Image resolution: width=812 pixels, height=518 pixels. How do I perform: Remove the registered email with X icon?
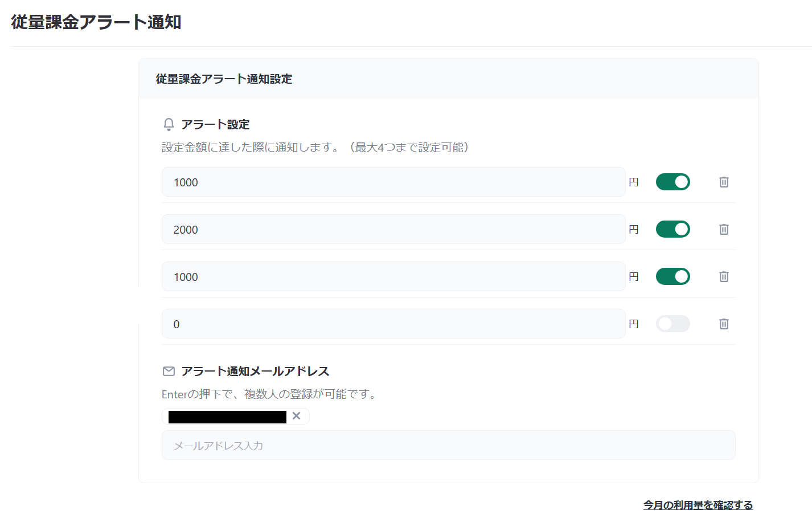tap(296, 416)
